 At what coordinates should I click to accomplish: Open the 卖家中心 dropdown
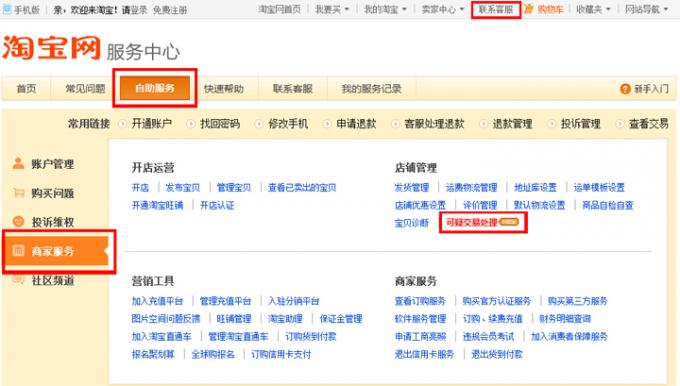click(442, 9)
